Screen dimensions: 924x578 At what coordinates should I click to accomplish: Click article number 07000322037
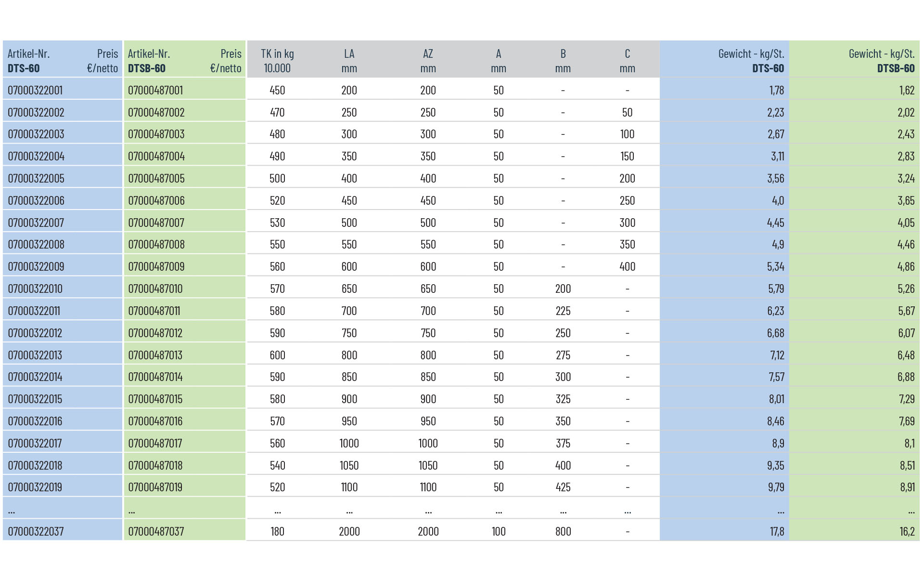[36, 531]
